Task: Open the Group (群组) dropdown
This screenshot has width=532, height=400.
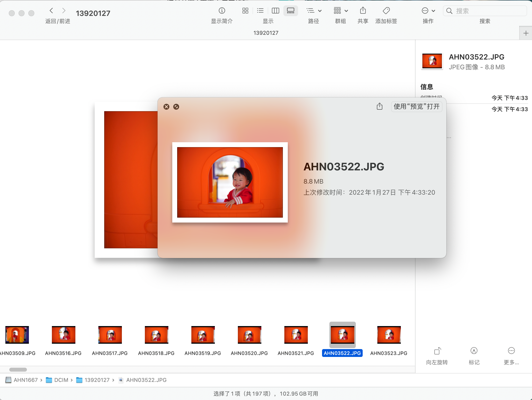Action: tap(340, 11)
